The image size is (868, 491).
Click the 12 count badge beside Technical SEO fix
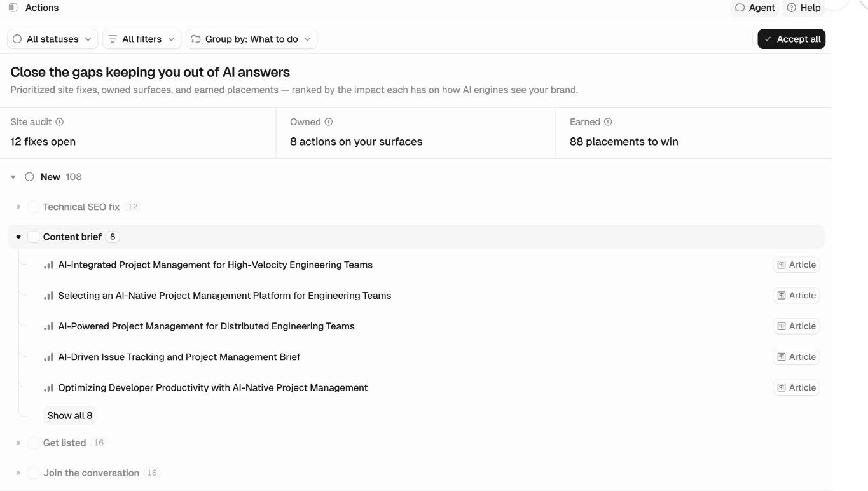(132, 207)
